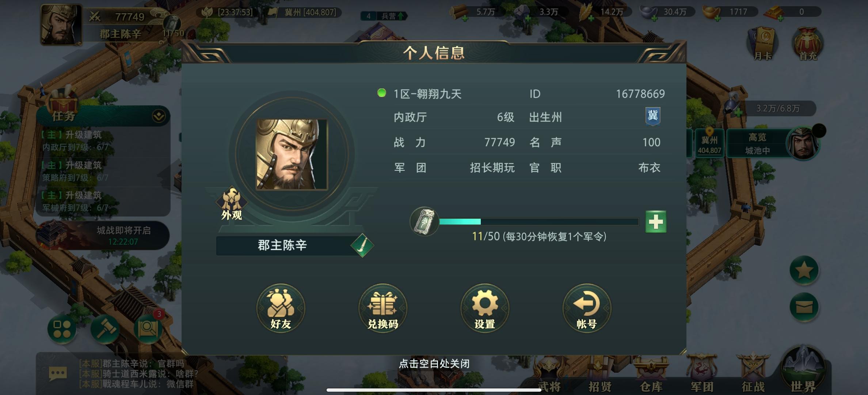Edit name with the brush icon

(362, 245)
